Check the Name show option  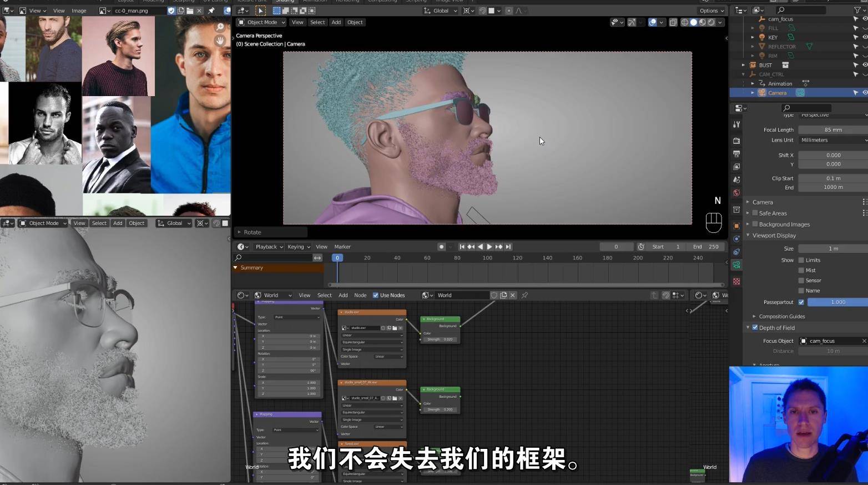801,291
